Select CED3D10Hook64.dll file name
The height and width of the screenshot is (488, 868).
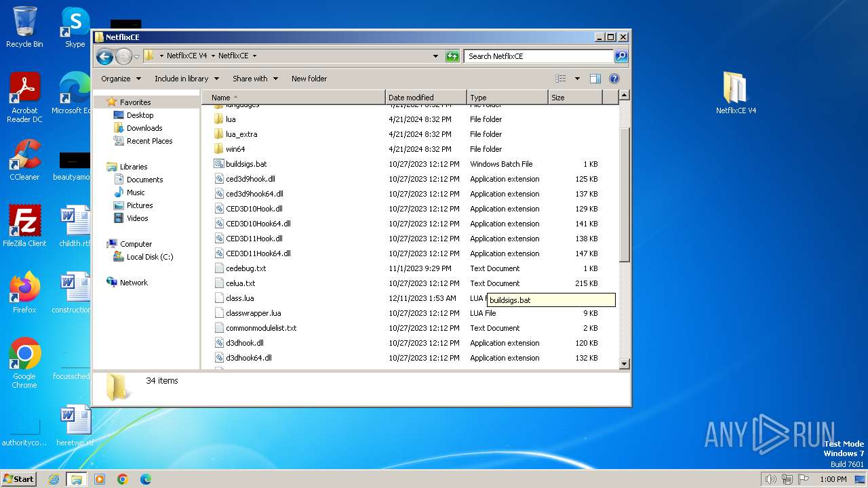tap(258, 224)
